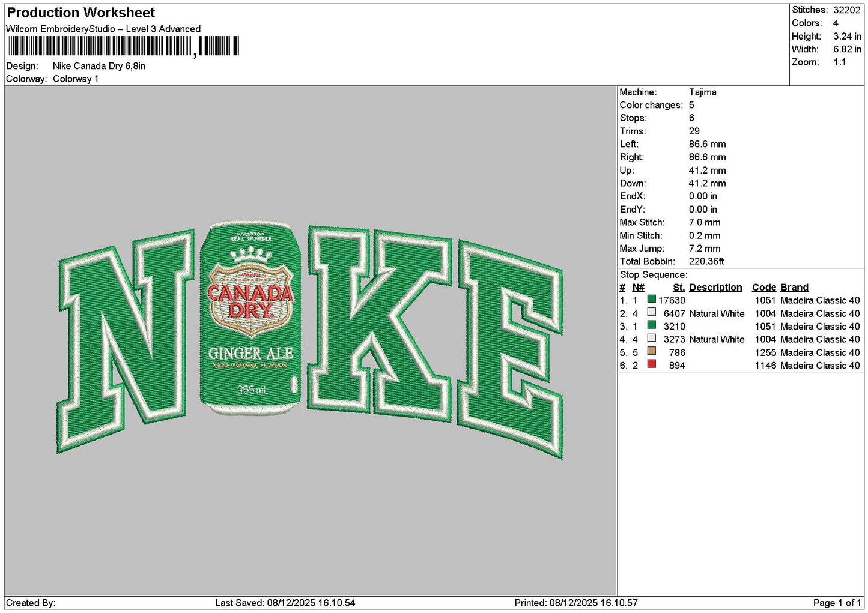Click the Max Jump value 7.2 mm
The height and width of the screenshot is (613, 868).
tap(705, 249)
